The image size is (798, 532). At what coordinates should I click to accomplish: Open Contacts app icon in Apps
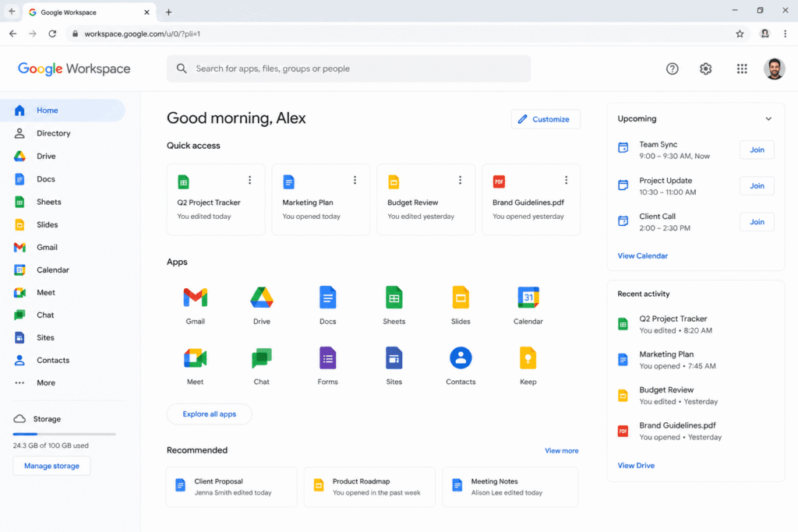tap(461, 358)
